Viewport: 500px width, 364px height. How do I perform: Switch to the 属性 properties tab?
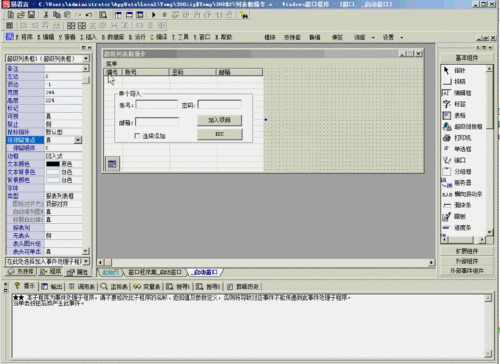(x=78, y=272)
